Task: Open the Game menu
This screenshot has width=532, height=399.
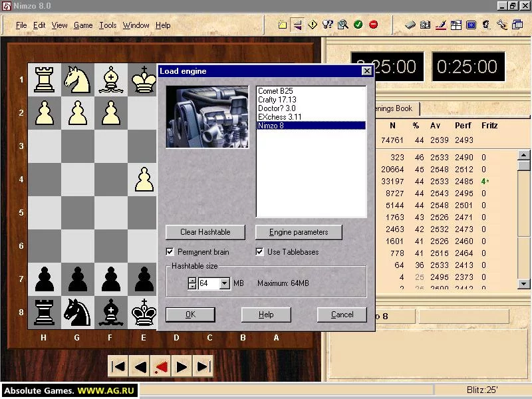Action: 83,25
